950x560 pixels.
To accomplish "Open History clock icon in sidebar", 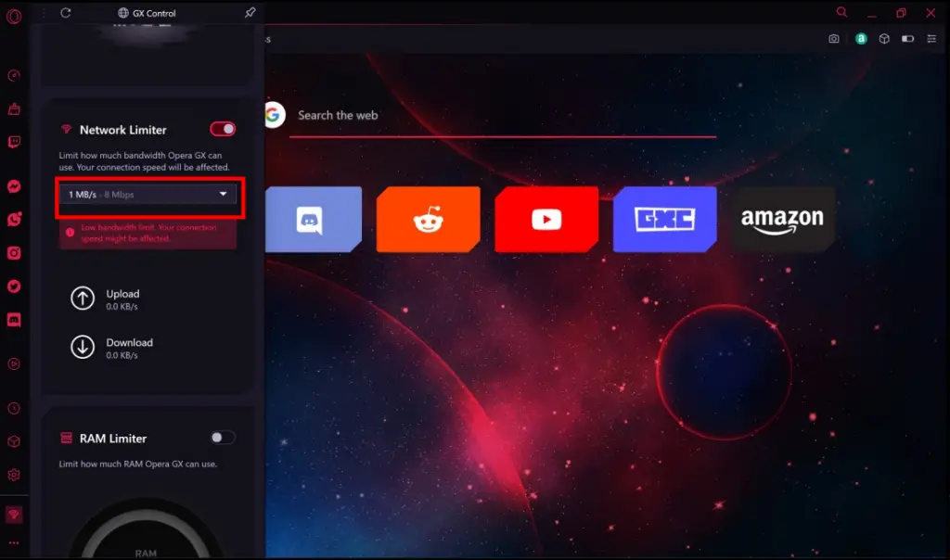I will (x=14, y=409).
